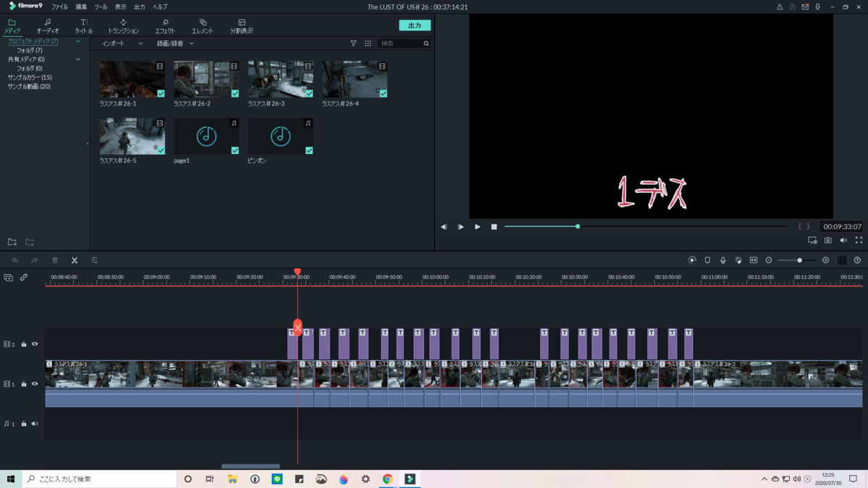This screenshot has width=868, height=488.
Task: Zoom timeline to fit icon
Action: tap(753, 260)
